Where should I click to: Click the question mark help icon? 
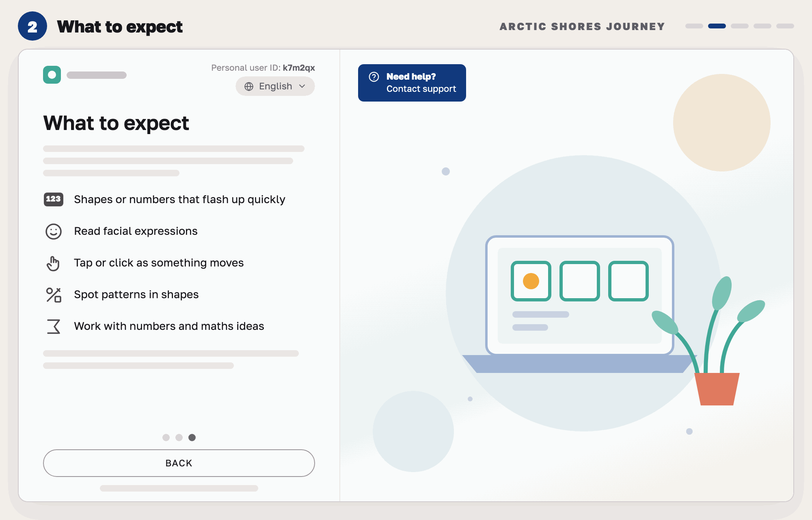tap(374, 77)
